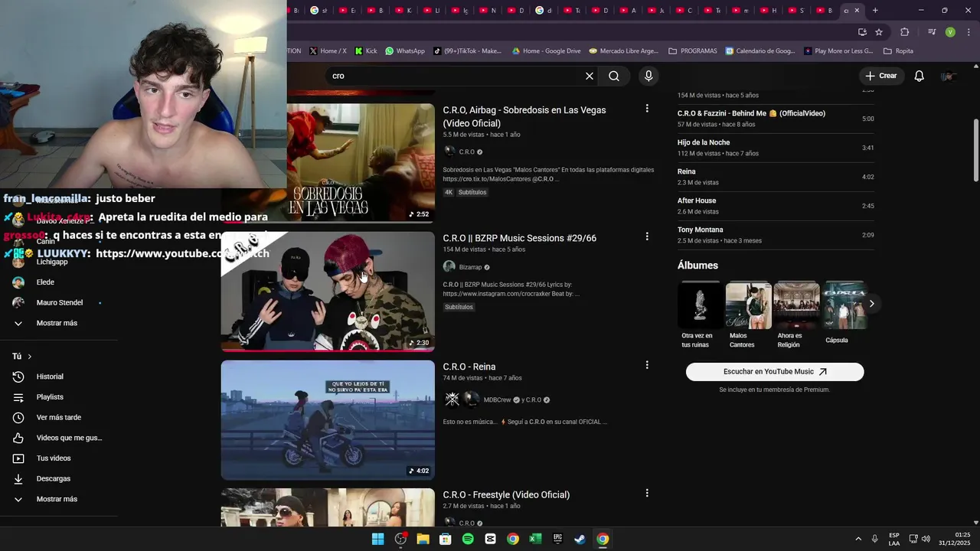Open album Malos Cantores
Screen dimensions: 980x551
[748, 315]
